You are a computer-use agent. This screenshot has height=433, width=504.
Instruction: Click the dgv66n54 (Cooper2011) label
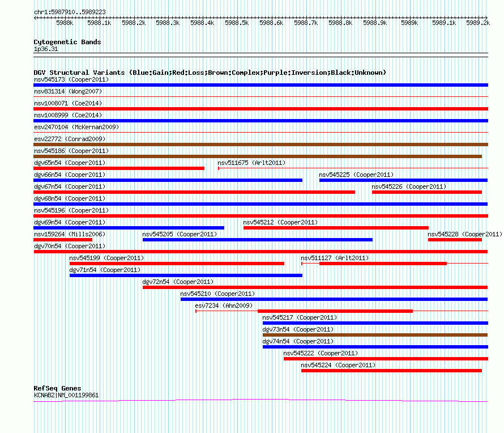pyautogui.click(x=70, y=175)
